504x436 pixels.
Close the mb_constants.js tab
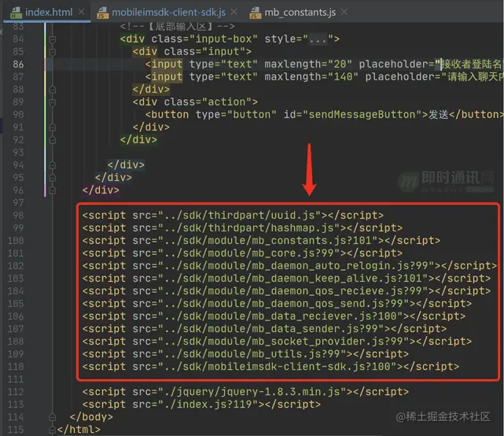tap(344, 12)
